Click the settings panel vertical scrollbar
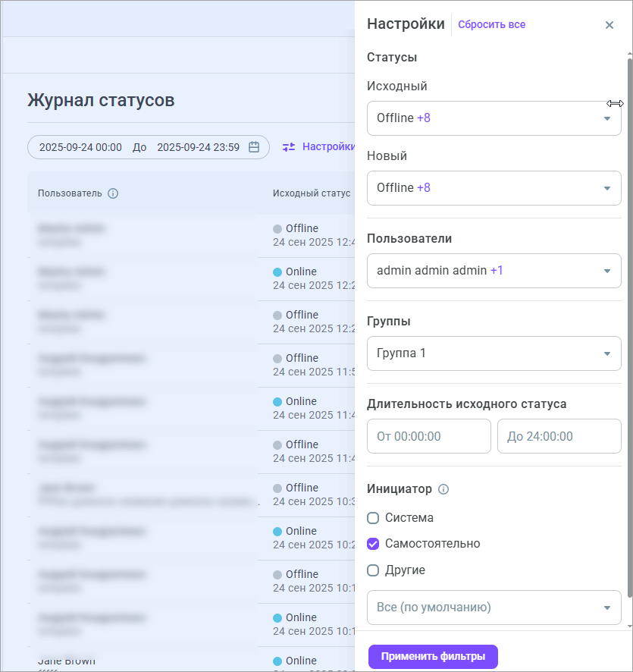Screen dimensions: 633x672 point(629,303)
